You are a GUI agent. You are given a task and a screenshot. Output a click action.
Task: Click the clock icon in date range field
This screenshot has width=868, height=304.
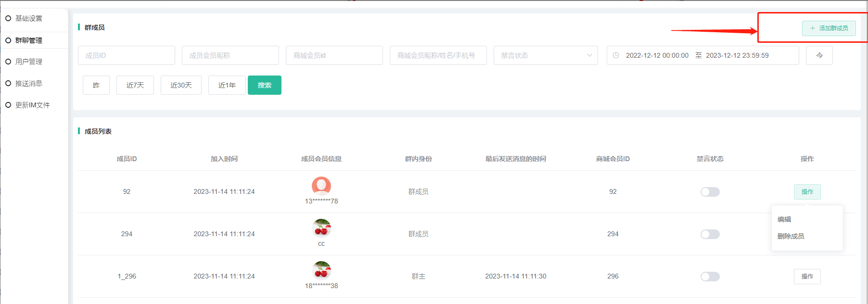(x=616, y=55)
